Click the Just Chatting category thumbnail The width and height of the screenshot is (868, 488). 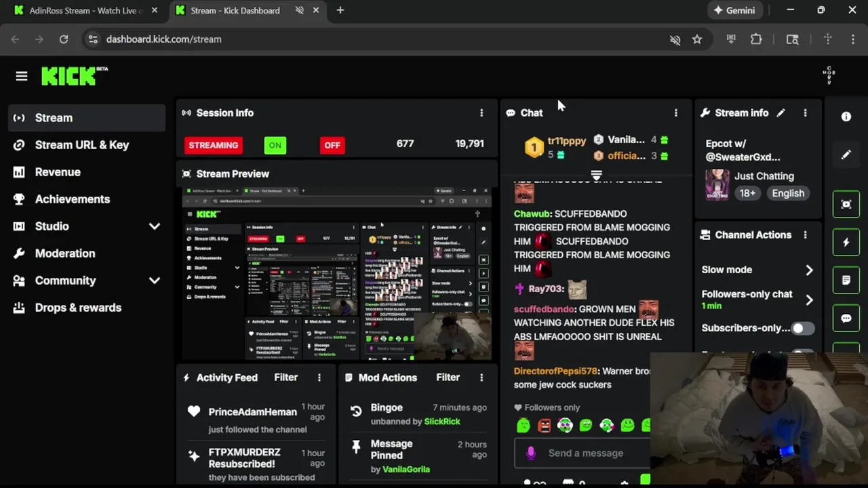(x=717, y=184)
